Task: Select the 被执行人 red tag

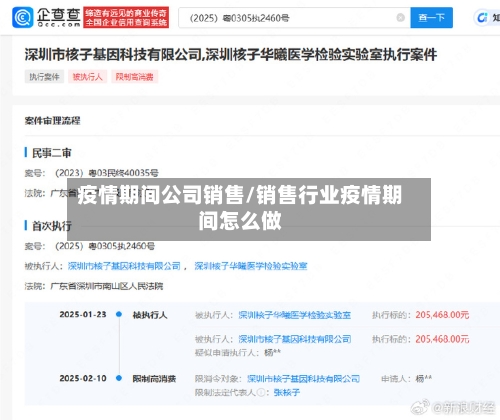Action: [88, 77]
